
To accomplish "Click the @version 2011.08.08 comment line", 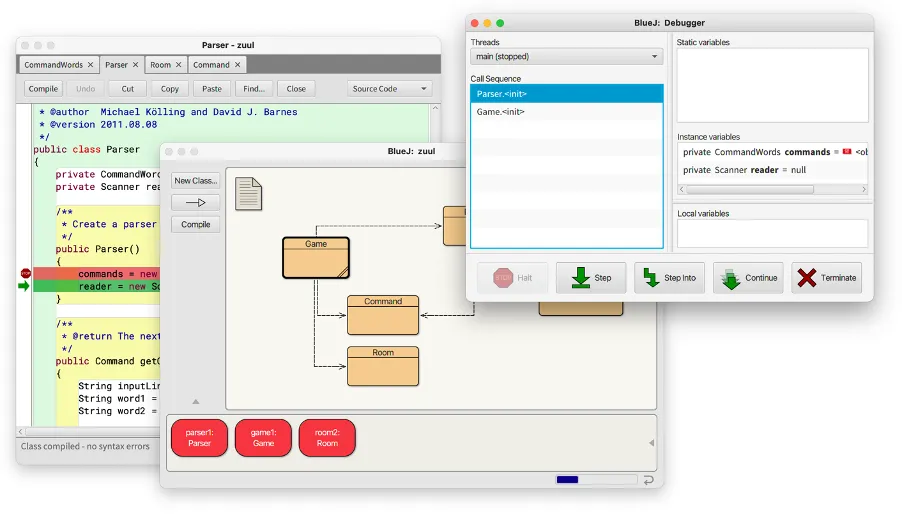I will [x=98, y=124].
